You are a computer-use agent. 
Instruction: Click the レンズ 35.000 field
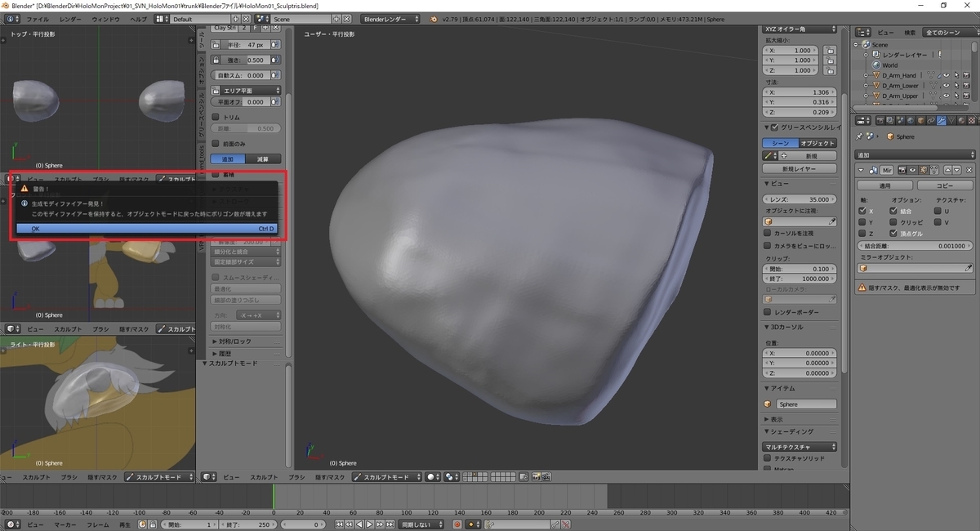800,199
